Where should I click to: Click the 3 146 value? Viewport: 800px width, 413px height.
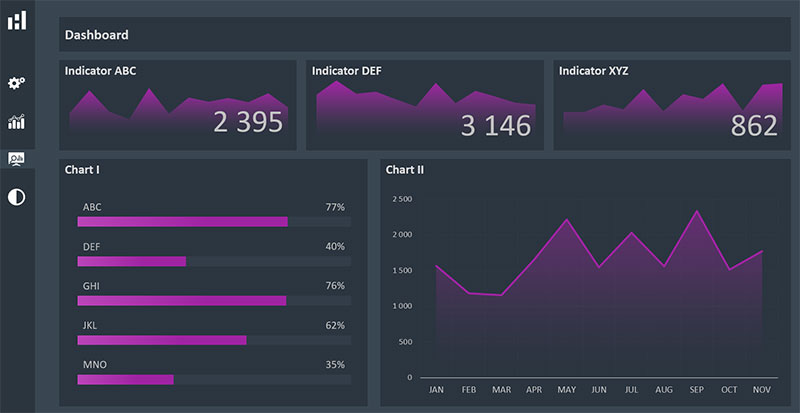495,126
